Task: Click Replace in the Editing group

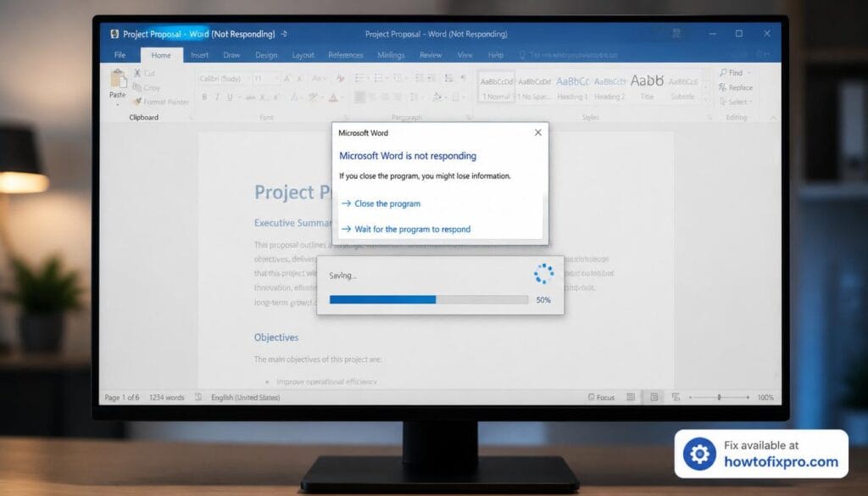Action: click(x=736, y=87)
